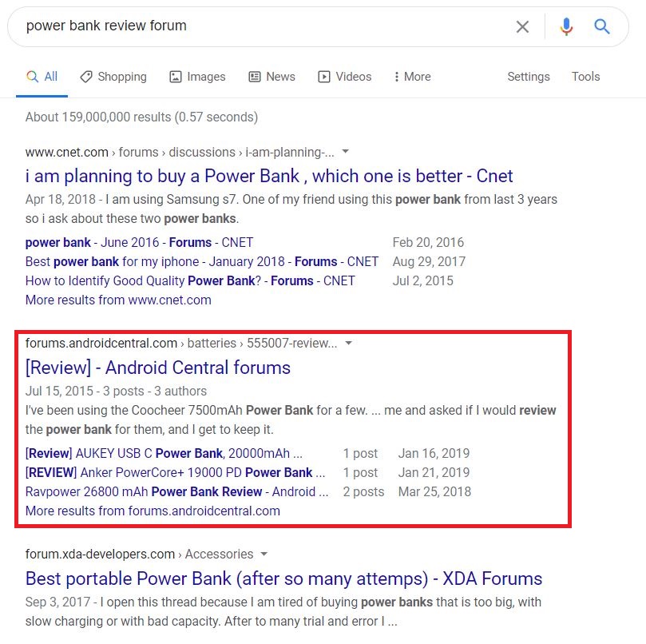Switch to the Shopping tab
The width and height of the screenshot is (646, 644).
click(x=113, y=77)
